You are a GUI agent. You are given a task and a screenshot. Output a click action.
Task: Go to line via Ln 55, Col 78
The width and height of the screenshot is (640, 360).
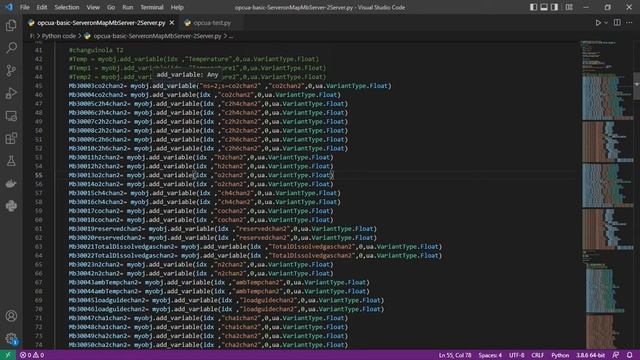coord(455,355)
